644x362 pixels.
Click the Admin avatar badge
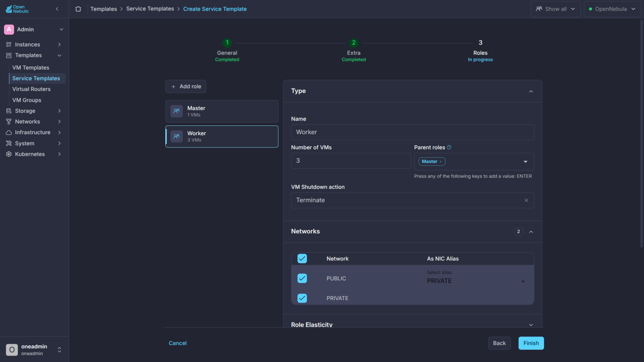tap(9, 29)
